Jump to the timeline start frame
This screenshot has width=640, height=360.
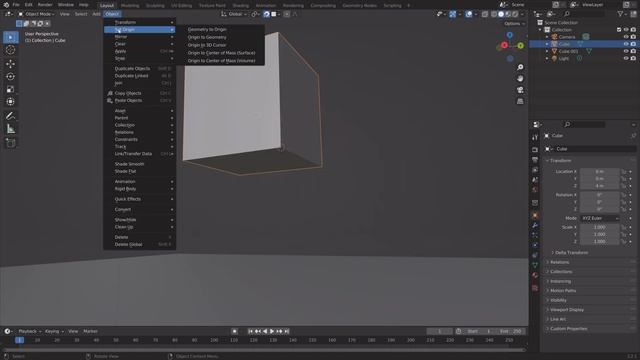click(251, 331)
